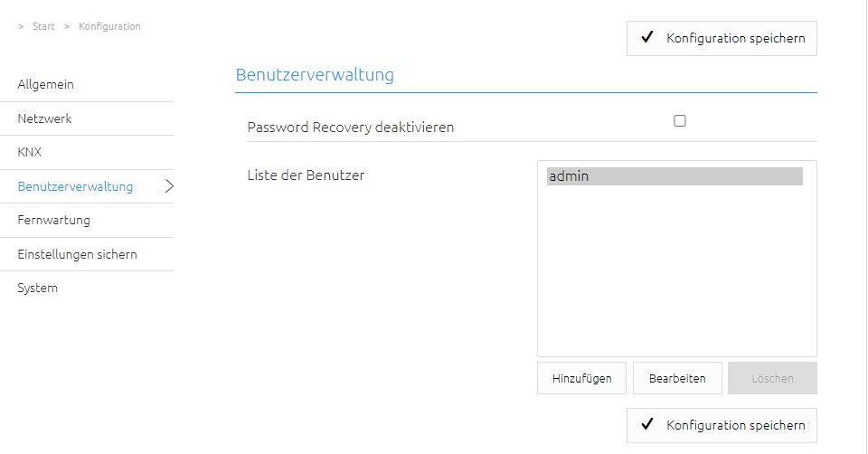868x454 pixels.
Task: Follow the Start breadcrumb link
Action: [x=43, y=26]
